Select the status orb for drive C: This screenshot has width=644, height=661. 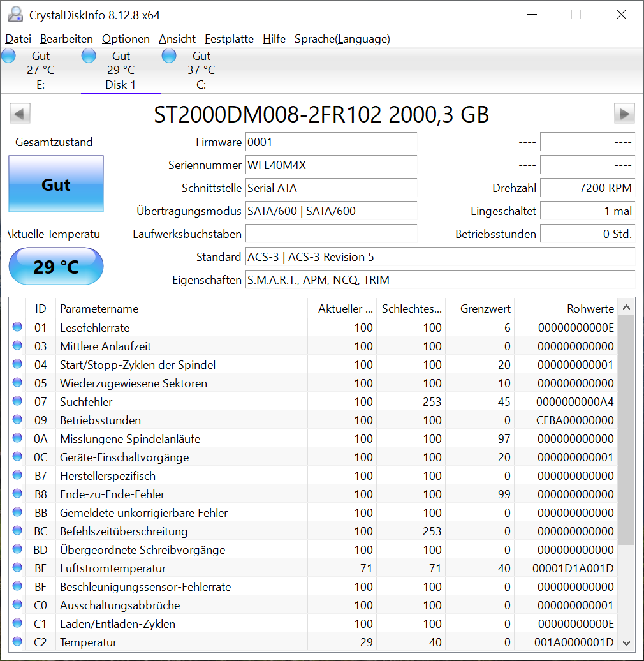169,56
